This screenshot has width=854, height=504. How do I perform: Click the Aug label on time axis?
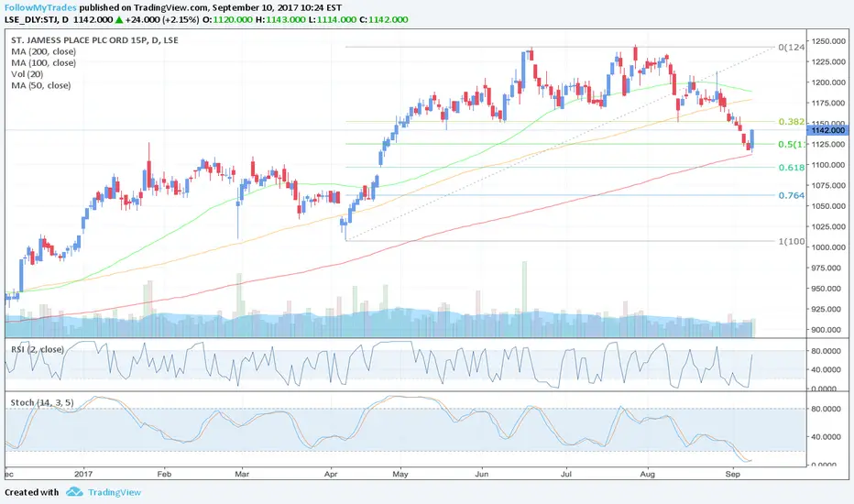pos(648,474)
